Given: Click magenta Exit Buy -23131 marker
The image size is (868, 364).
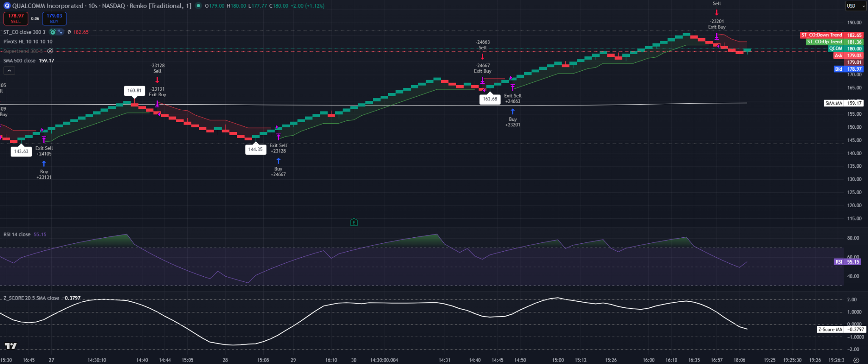Looking at the screenshot, I should (x=157, y=104).
